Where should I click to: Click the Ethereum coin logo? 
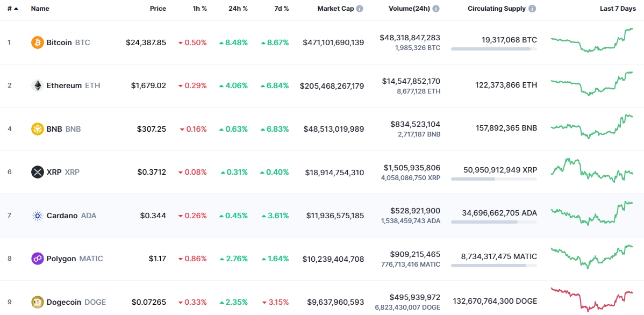tap(38, 85)
